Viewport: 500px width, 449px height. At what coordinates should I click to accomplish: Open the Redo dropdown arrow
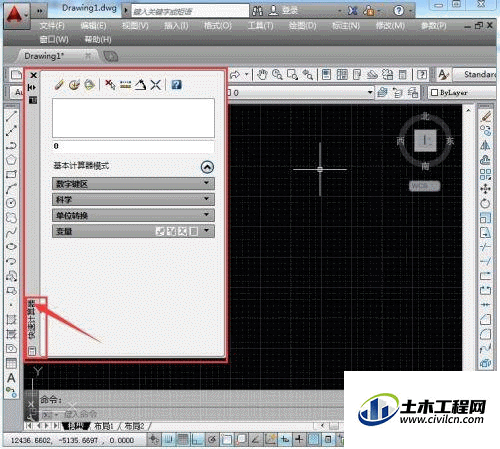[x=247, y=74]
